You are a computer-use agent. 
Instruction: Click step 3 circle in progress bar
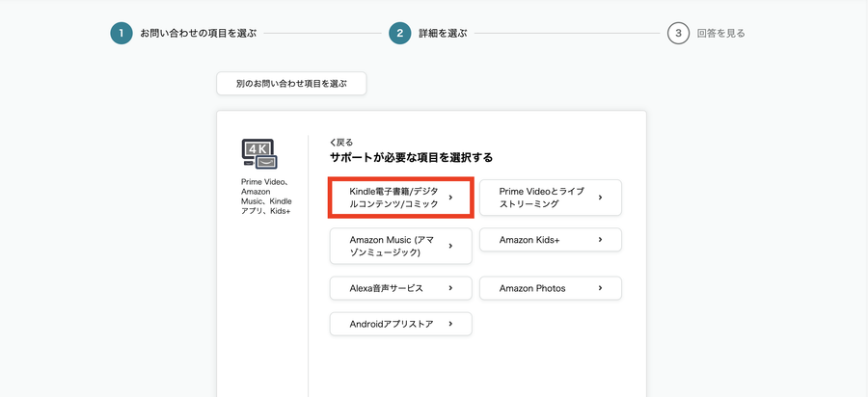pos(679,33)
